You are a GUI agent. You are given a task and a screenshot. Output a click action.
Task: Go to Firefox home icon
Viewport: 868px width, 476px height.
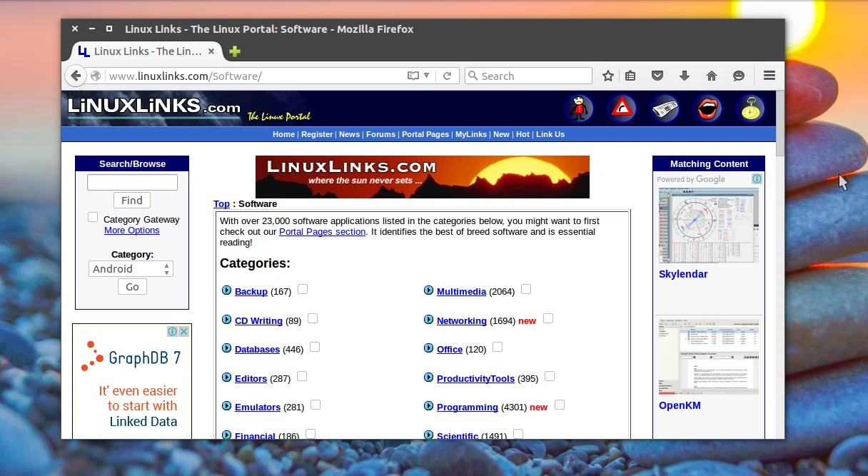click(712, 76)
